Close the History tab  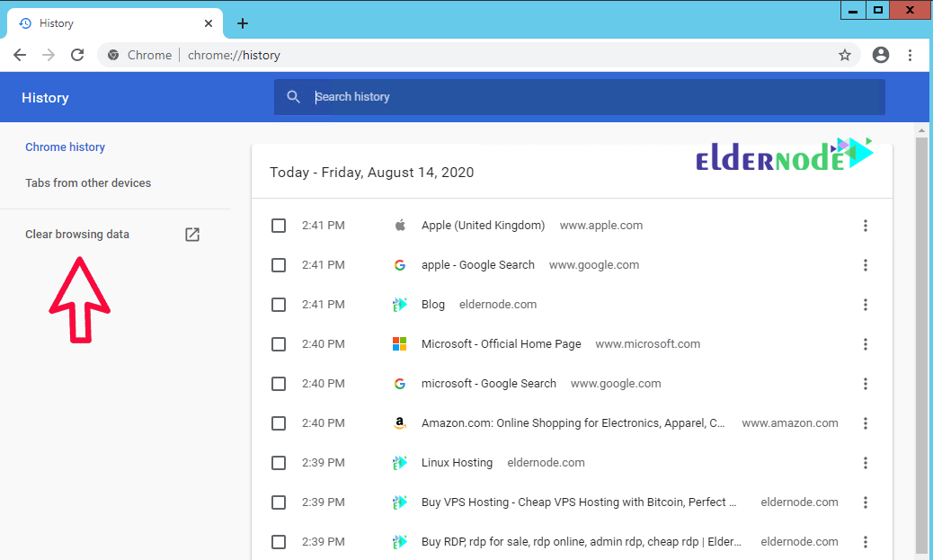(x=209, y=23)
